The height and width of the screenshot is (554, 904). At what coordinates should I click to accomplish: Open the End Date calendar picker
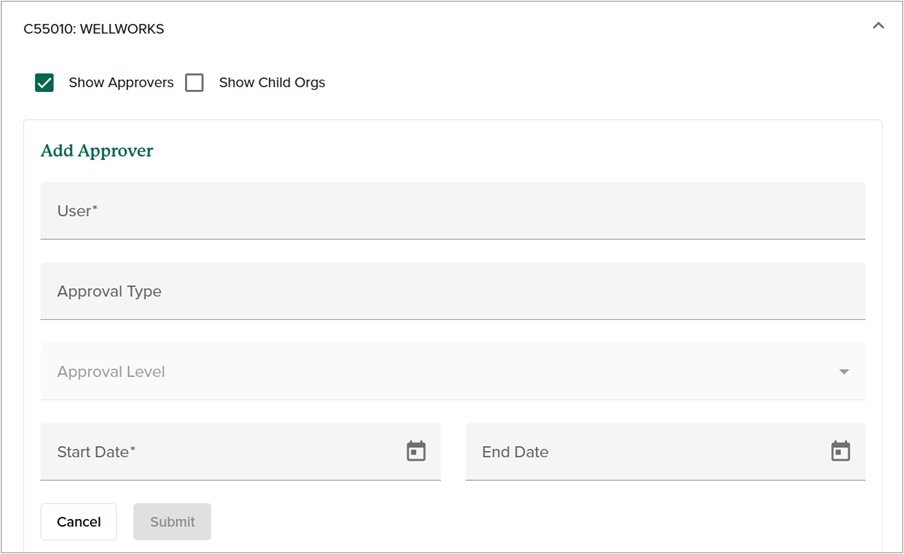(x=841, y=452)
